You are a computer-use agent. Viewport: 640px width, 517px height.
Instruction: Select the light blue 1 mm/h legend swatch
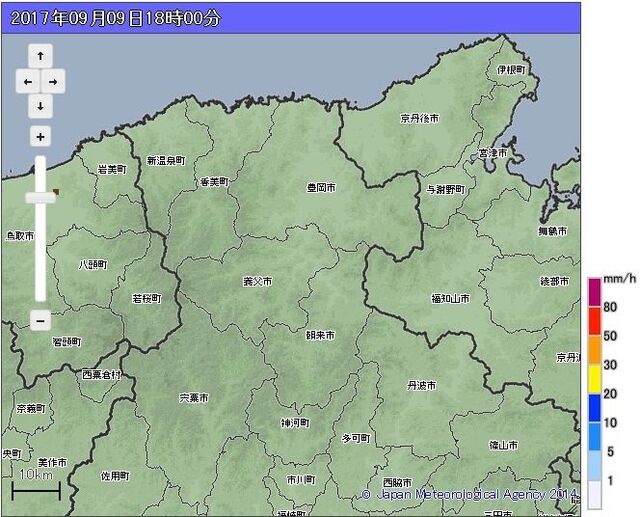click(594, 466)
